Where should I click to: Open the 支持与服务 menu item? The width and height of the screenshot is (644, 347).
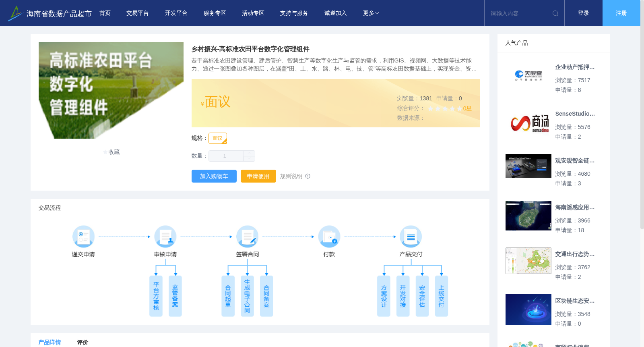(x=294, y=13)
